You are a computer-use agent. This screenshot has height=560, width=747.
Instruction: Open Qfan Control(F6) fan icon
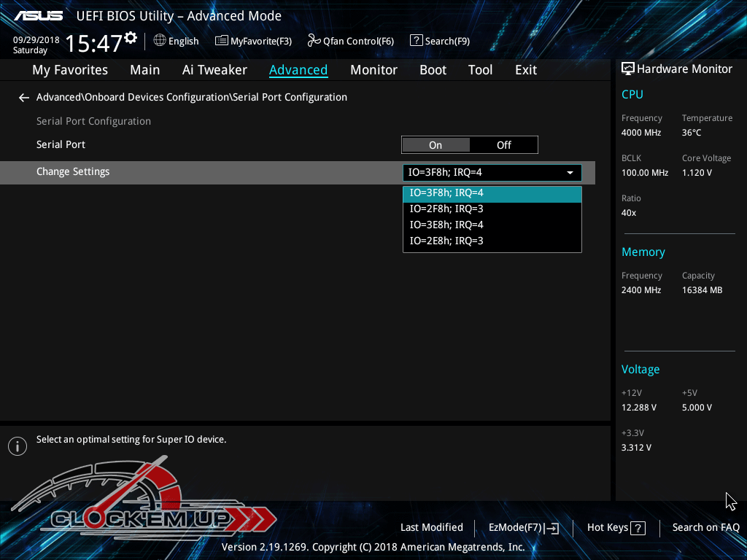(314, 41)
